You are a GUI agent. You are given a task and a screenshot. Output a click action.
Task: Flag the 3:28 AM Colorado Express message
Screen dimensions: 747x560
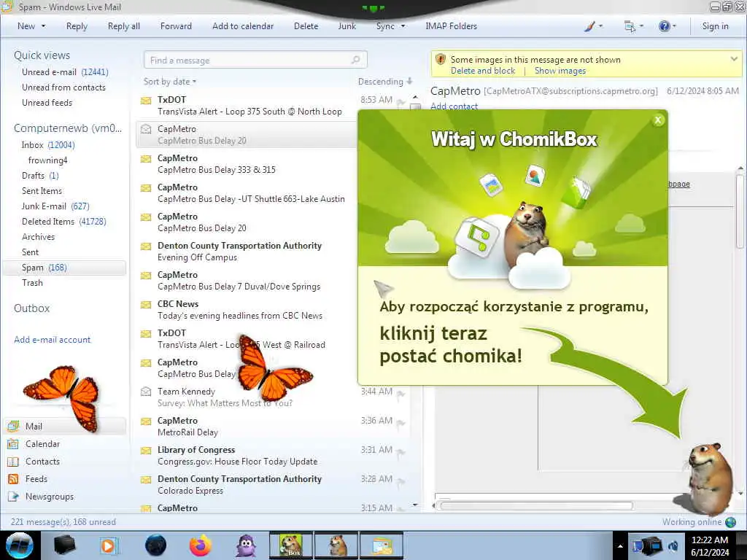pos(401,481)
